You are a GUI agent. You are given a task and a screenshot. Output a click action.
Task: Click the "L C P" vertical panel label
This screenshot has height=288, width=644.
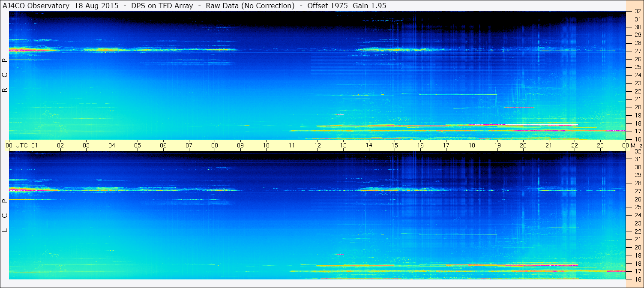pyautogui.click(x=5, y=215)
